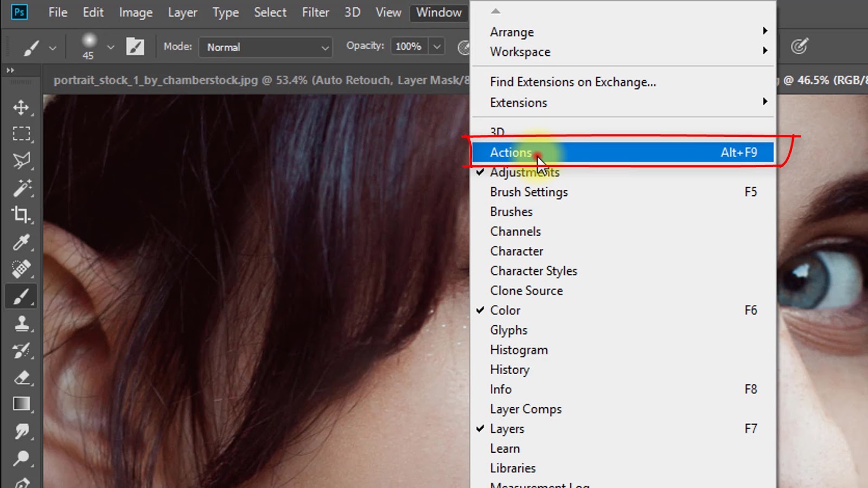Select the Spot Healing Brush tool

tap(21, 269)
